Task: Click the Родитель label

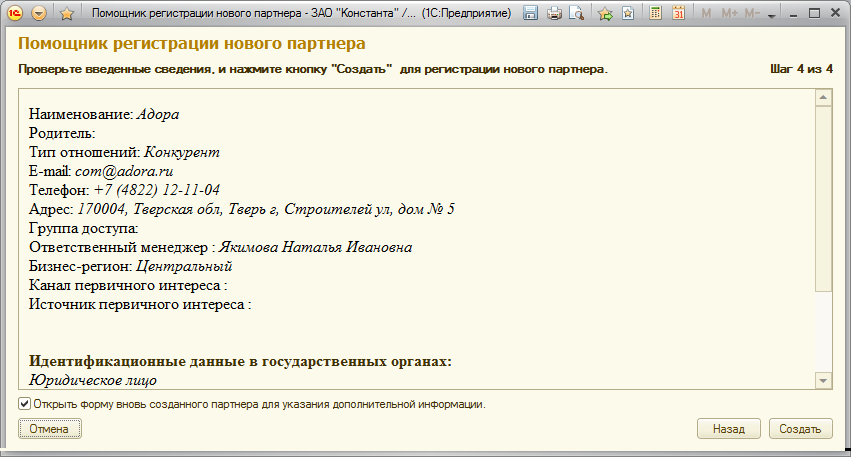Action: click(x=62, y=134)
